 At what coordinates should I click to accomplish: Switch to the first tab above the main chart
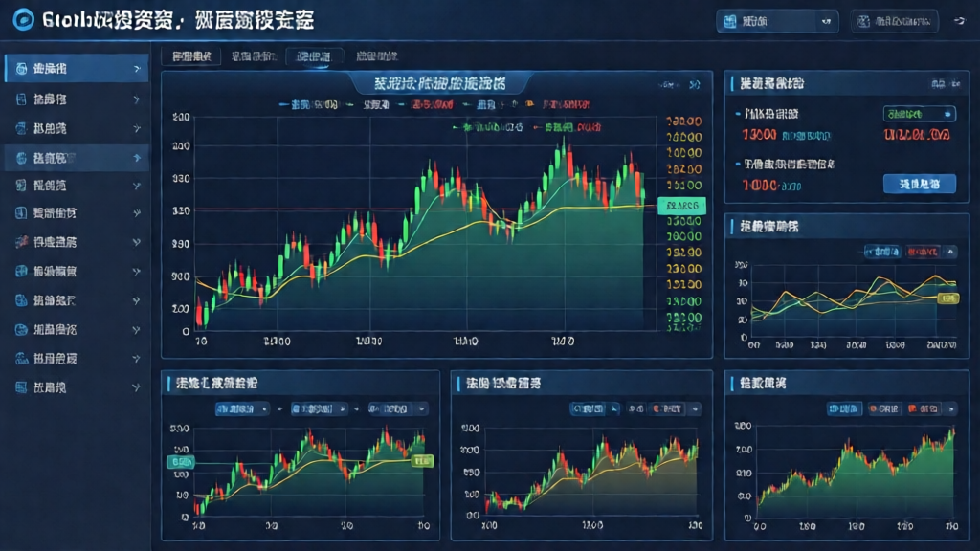(x=189, y=57)
